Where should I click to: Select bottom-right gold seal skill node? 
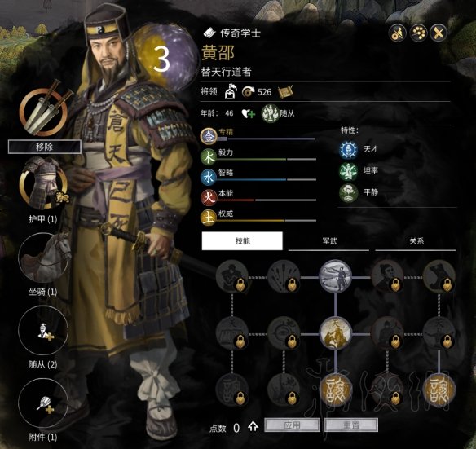(x=439, y=390)
